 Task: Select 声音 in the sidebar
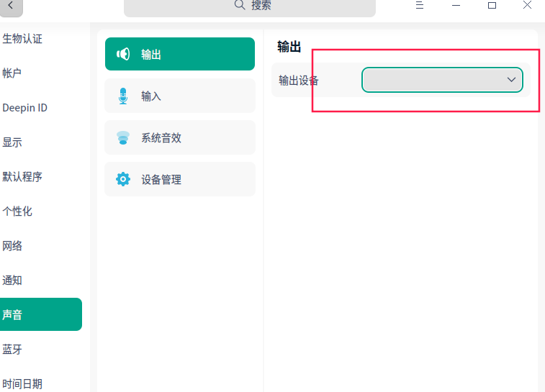point(40,314)
